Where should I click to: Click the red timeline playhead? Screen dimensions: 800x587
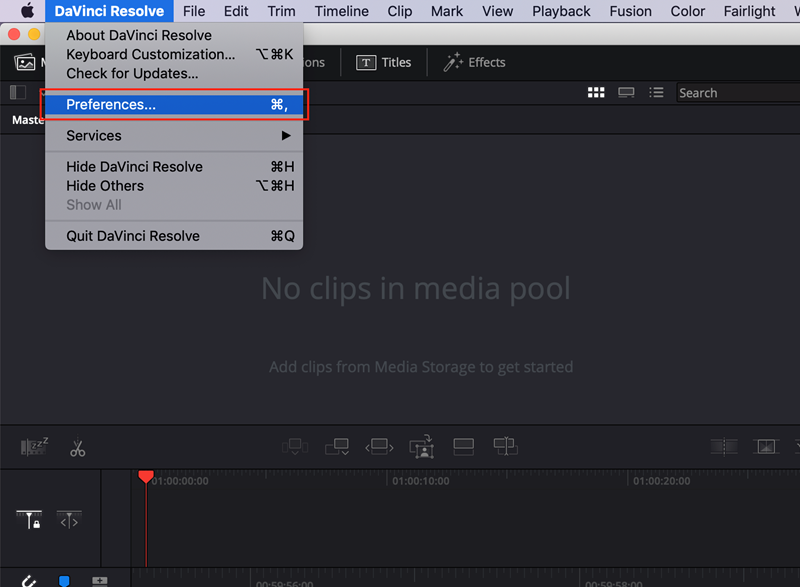click(x=146, y=476)
